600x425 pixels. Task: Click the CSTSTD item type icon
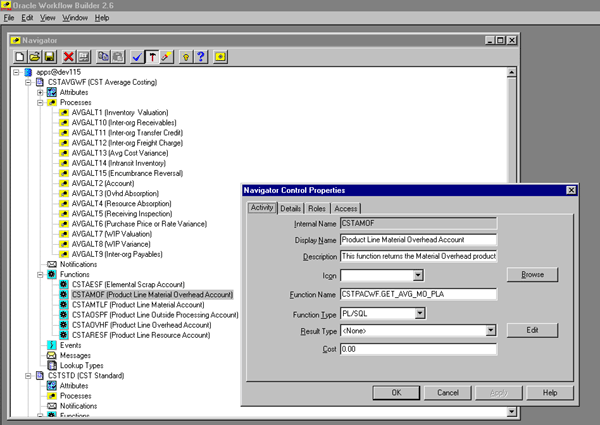point(40,376)
